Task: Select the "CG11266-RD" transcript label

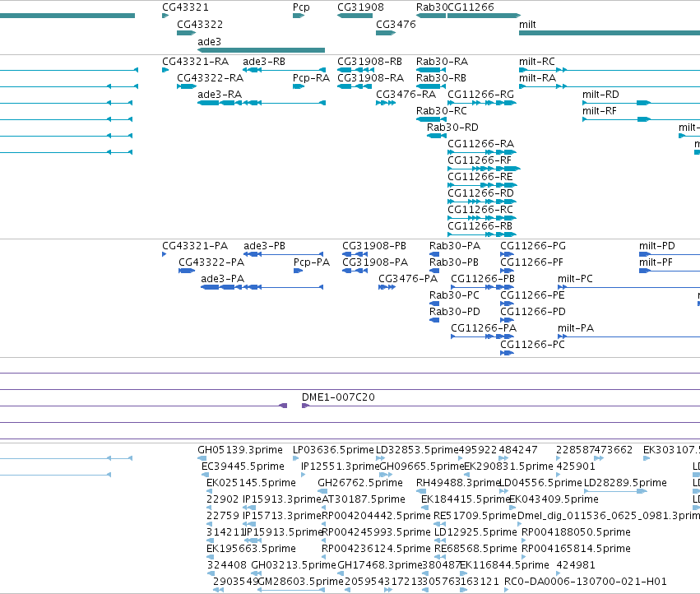Action: (x=481, y=193)
